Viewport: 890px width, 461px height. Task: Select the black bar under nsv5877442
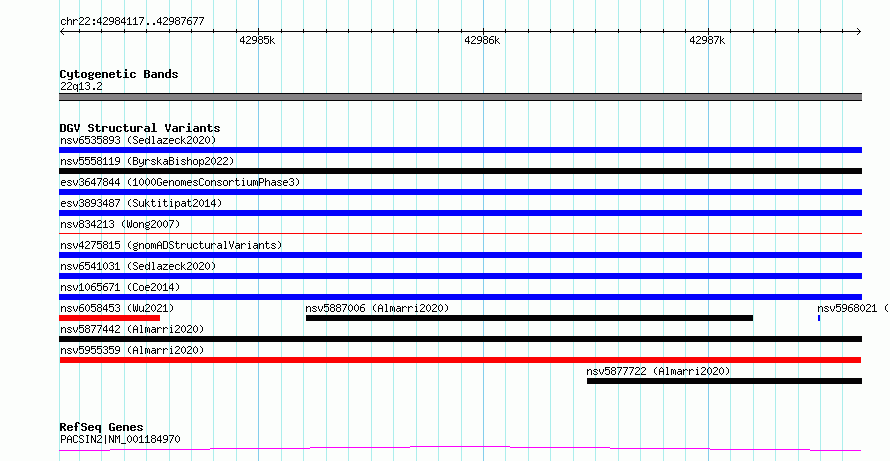click(460, 339)
